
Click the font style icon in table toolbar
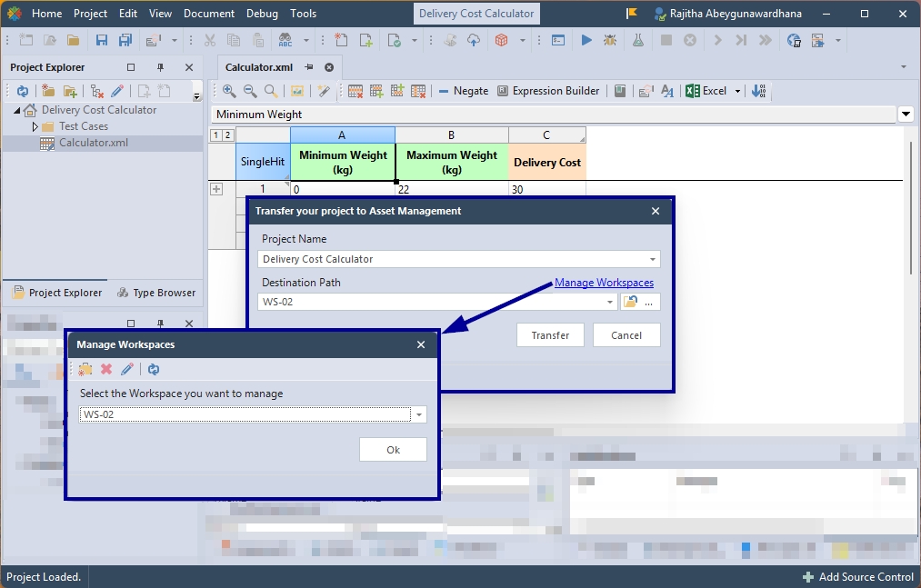tap(667, 91)
